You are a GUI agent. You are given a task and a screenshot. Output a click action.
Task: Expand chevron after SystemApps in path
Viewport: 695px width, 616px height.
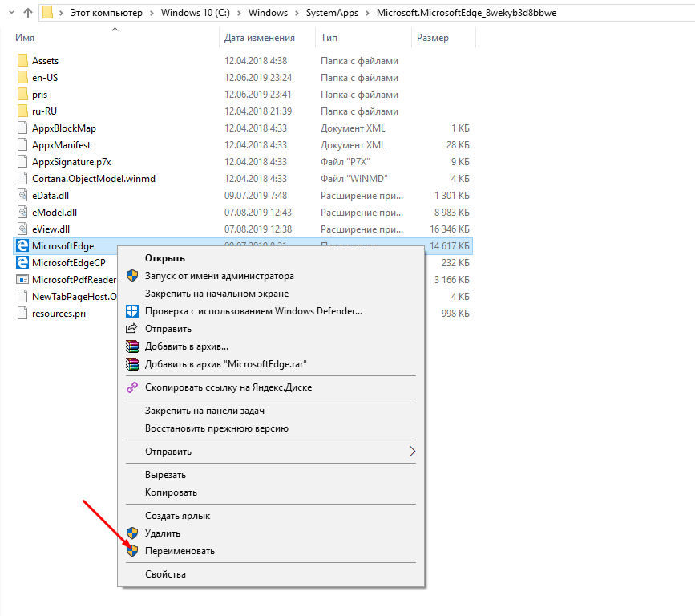[x=367, y=13]
